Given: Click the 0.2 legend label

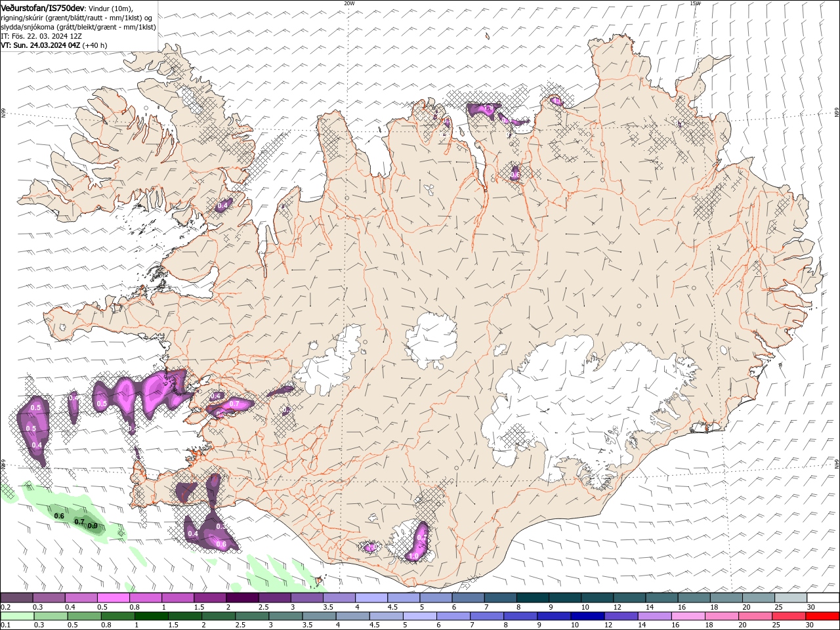Looking at the screenshot, I should click(5, 607).
